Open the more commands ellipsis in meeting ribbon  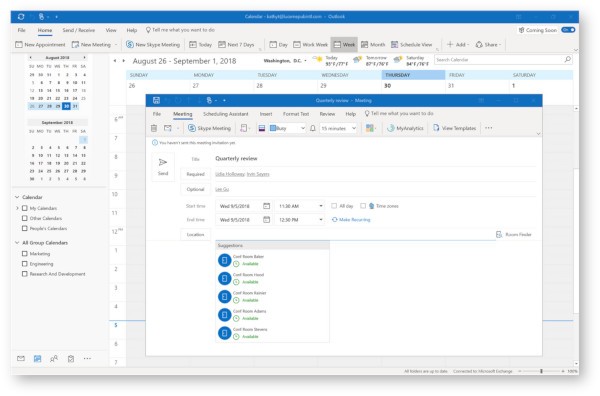click(489, 128)
